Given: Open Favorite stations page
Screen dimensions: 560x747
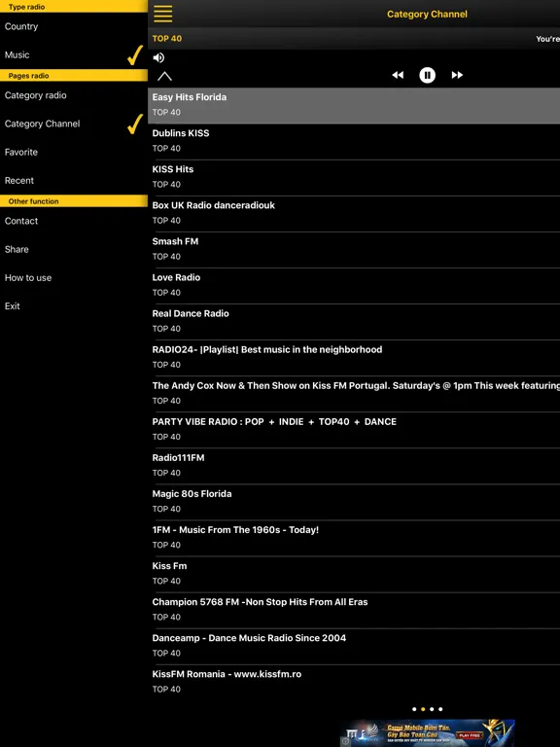Looking at the screenshot, I should tap(74, 152).
